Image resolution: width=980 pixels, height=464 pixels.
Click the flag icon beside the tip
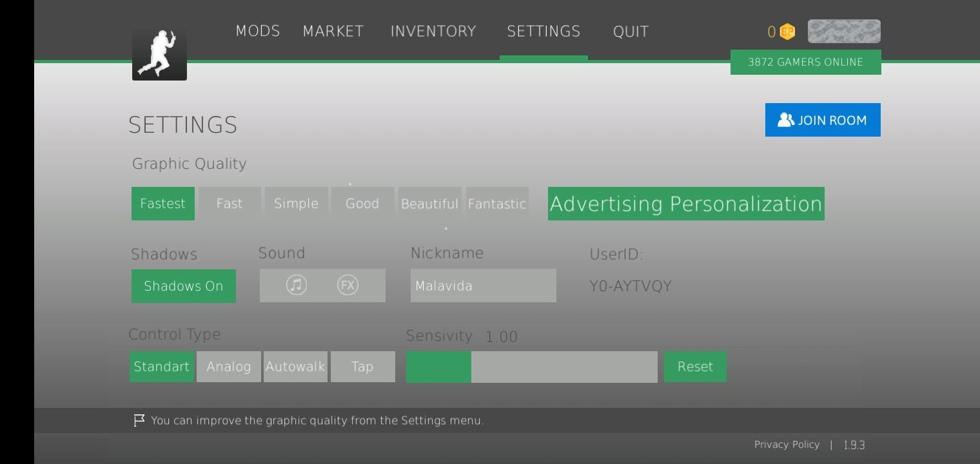coord(139,421)
